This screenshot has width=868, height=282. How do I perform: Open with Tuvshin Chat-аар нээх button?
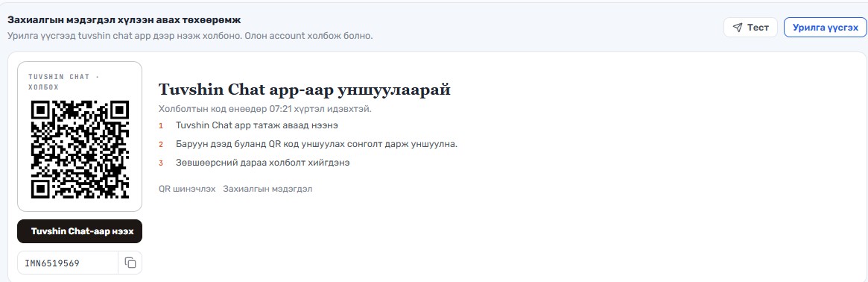click(x=80, y=231)
